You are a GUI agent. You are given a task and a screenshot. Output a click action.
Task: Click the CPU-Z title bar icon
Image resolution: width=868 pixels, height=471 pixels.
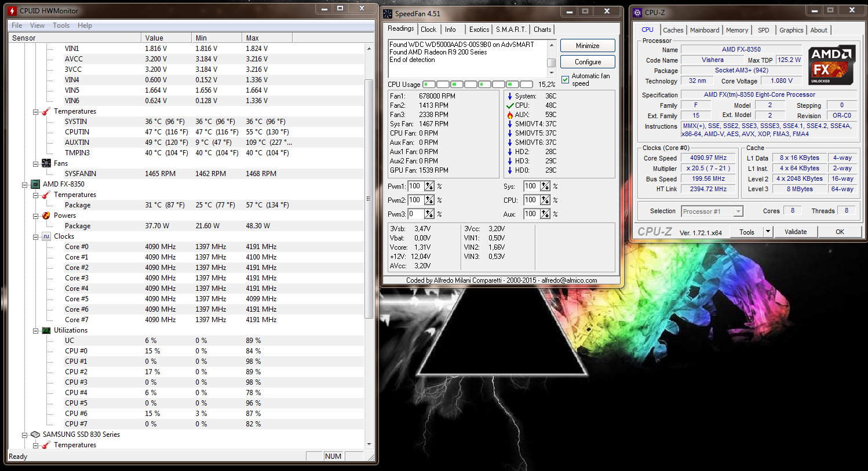click(x=638, y=12)
